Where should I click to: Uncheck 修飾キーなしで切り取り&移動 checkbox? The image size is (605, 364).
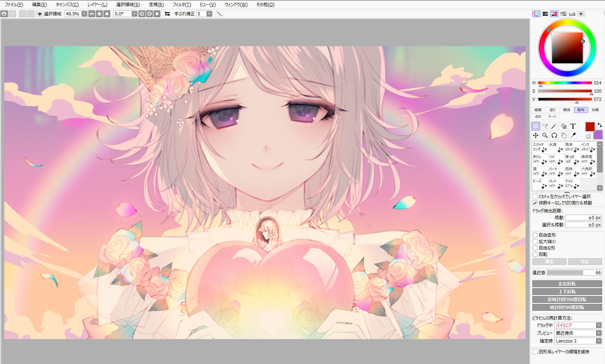point(535,203)
